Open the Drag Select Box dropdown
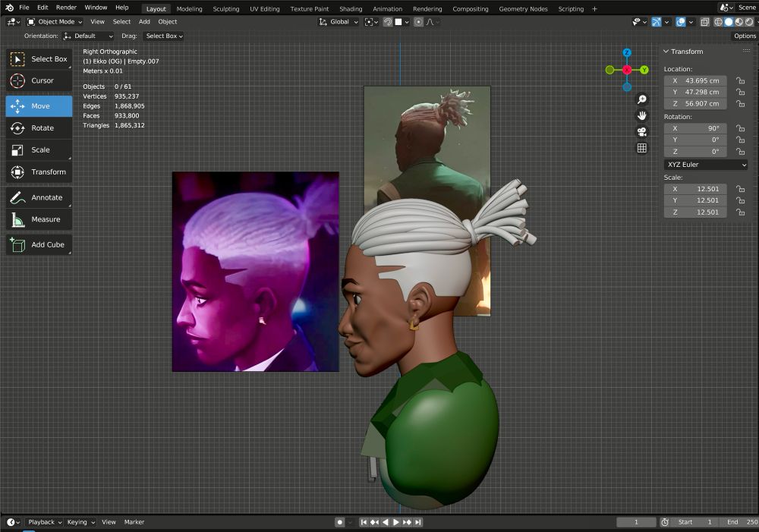 [164, 36]
